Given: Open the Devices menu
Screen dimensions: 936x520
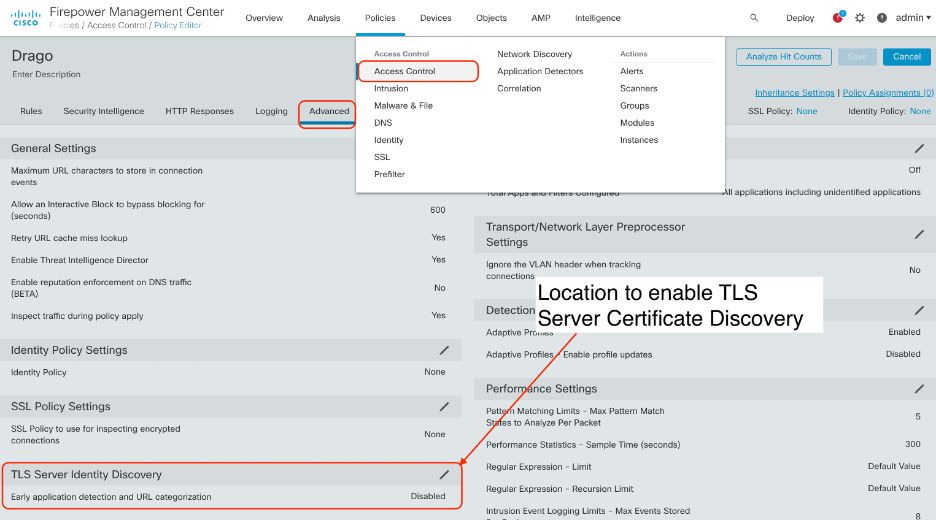Looking at the screenshot, I should pos(436,18).
